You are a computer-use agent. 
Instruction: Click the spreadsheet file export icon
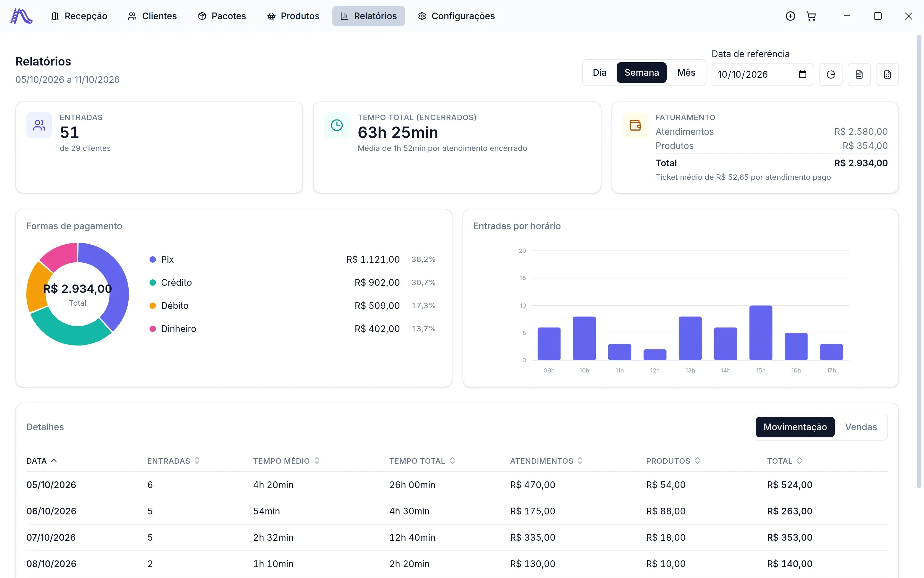[x=887, y=74]
